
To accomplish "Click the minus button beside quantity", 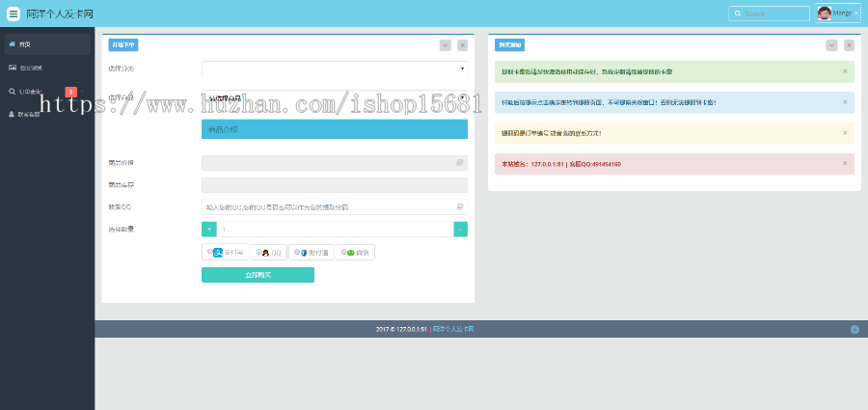I will click(461, 230).
